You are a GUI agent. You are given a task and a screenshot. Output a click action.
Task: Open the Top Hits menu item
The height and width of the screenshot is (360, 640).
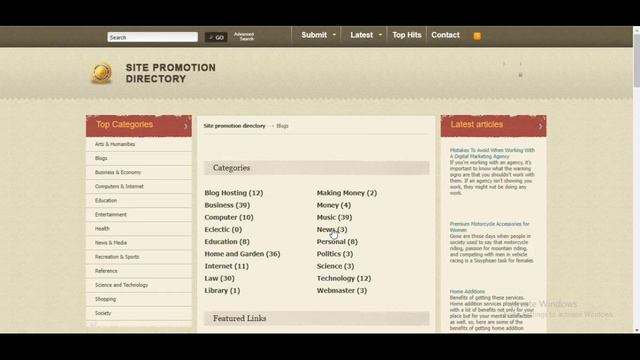click(407, 35)
